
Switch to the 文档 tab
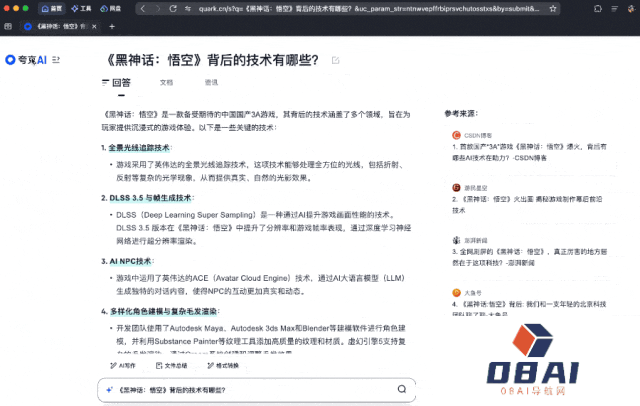coord(166,83)
